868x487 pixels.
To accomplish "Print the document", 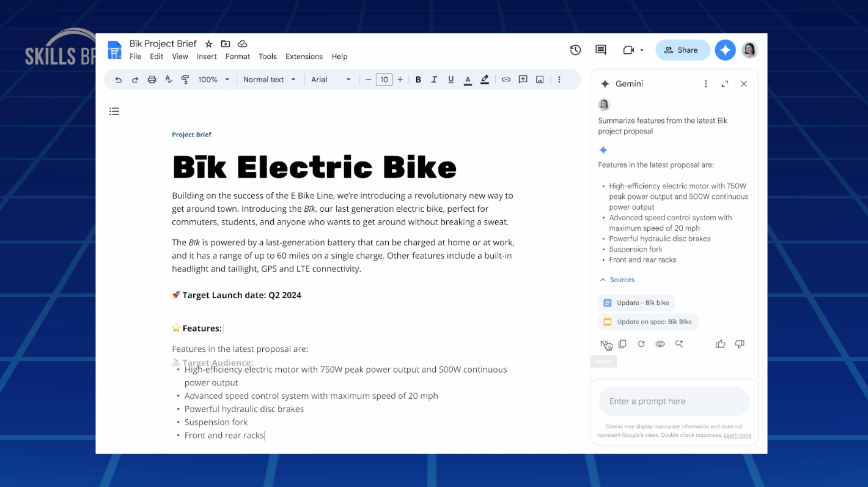I will 152,80.
